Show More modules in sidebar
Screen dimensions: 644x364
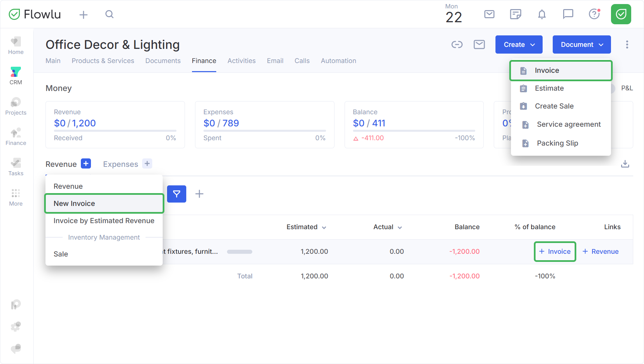pos(16,197)
